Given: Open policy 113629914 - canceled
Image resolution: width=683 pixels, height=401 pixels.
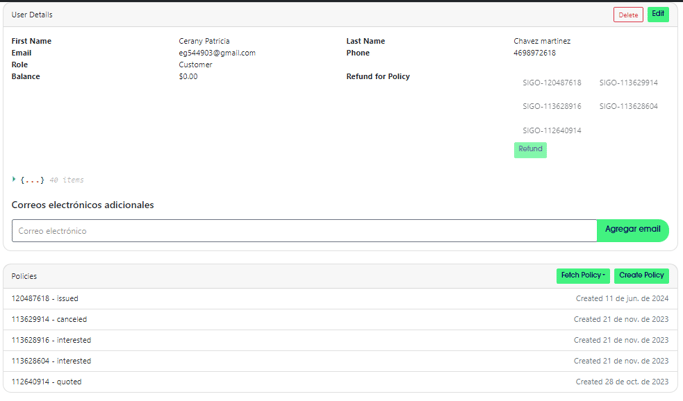Looking at the screenshot, I should pyautogui.click(x=49, y=319).
